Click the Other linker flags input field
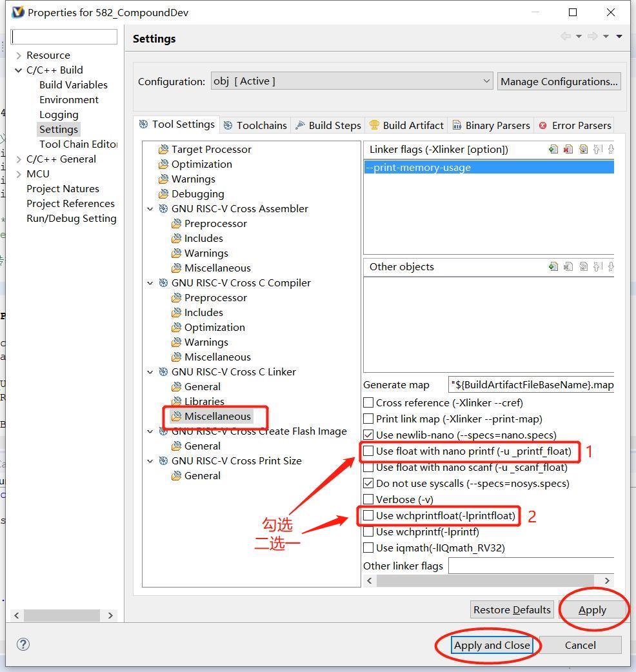 (531, 566)
